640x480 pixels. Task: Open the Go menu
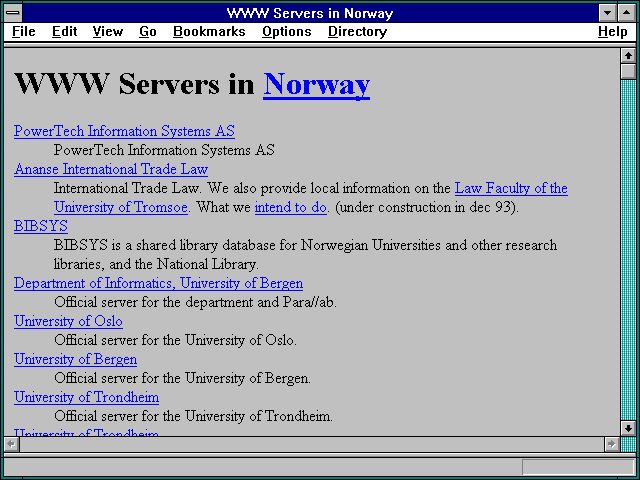[148, 31]
